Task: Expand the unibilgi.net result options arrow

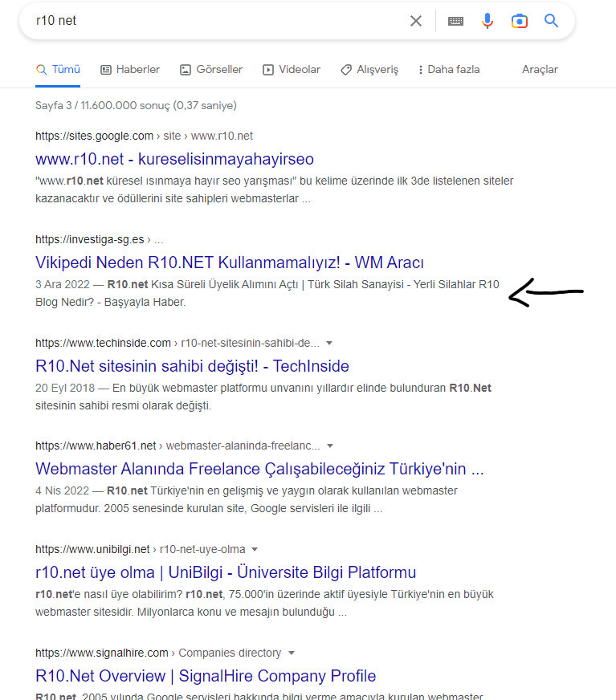Action: point(255,550)
